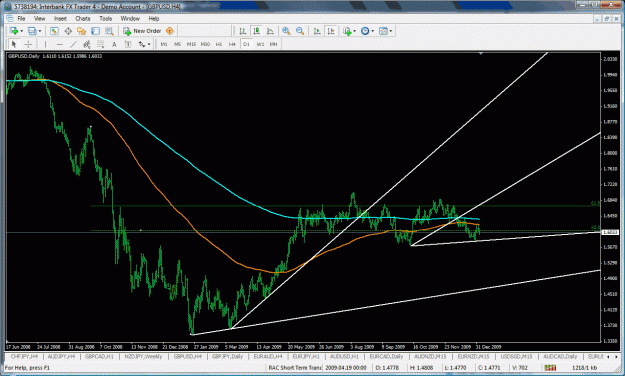Switch to the AUDCAD,Daily chart tab
This screenshot has height=376, width=625.
coord(560,356)
